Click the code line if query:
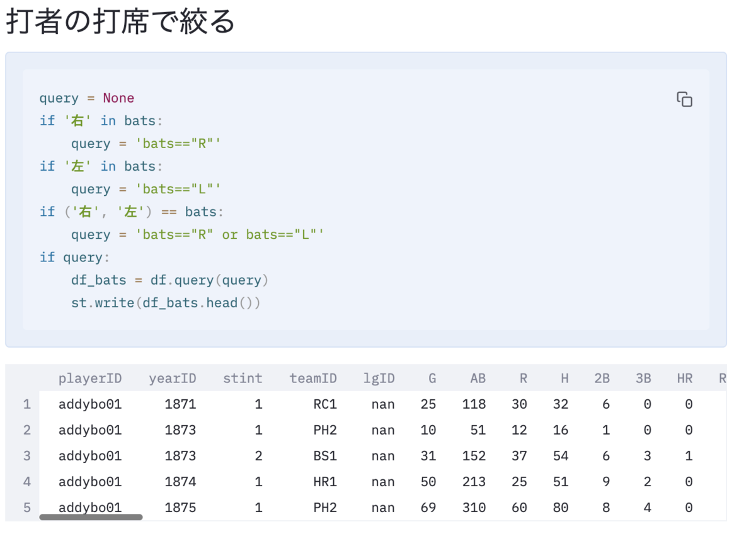The height and width of the screenshot is (541, 756). click(74, 258)
